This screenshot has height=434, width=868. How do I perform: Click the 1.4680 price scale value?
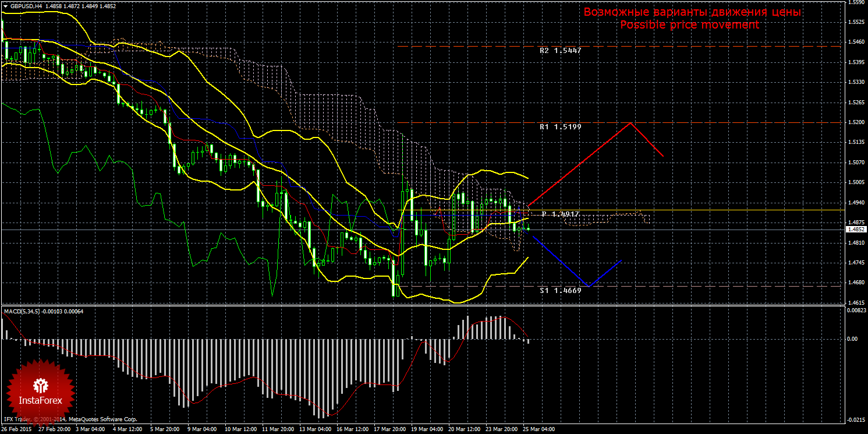tap(856, 283)
